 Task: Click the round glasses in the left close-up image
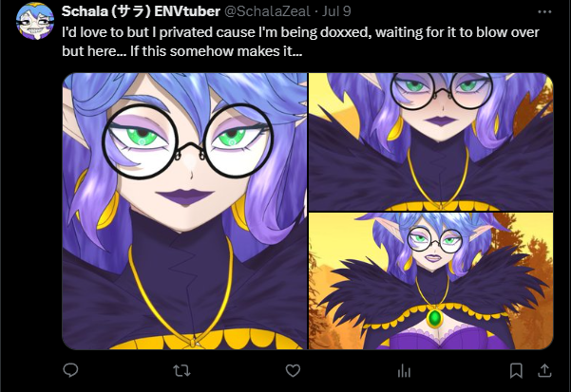click(x=187, y=141)
